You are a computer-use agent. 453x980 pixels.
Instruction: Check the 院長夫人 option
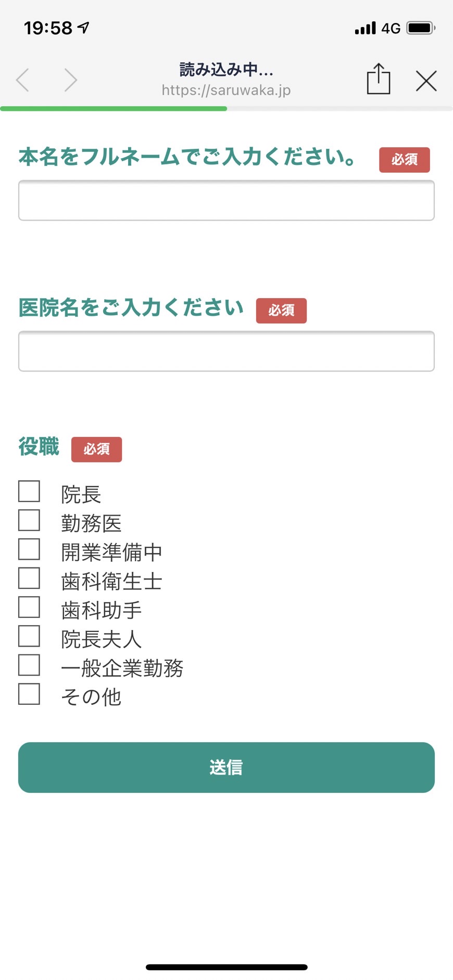coord(29,636)
